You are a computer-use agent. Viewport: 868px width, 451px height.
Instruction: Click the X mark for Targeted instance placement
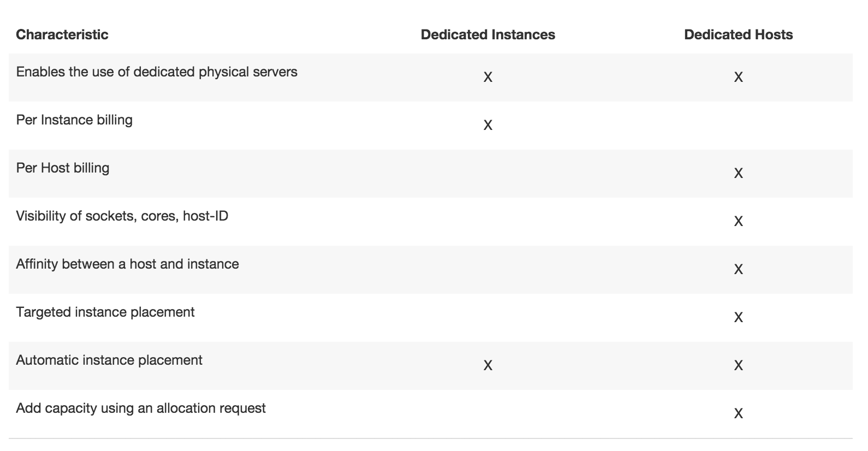[738, 317]
